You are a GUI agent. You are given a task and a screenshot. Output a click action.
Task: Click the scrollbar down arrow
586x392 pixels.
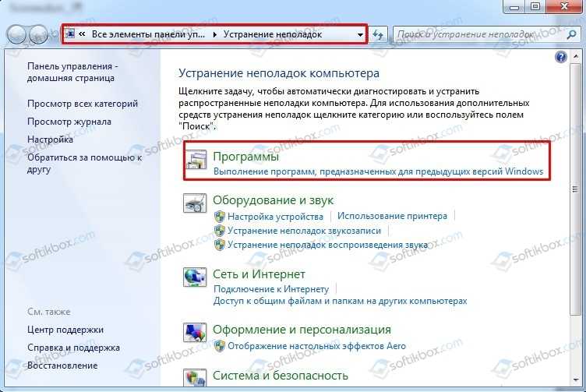point(575,380)
